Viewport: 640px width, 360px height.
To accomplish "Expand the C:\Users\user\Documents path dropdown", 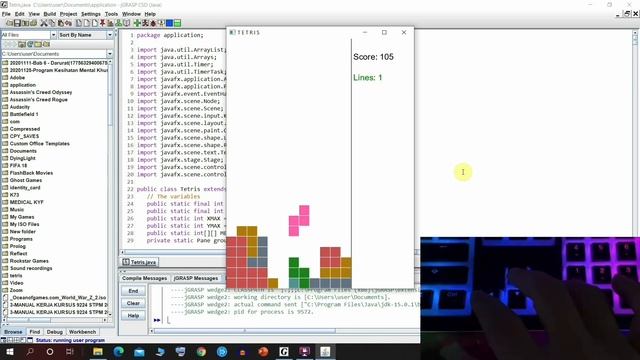I will (x=109, y=54).
